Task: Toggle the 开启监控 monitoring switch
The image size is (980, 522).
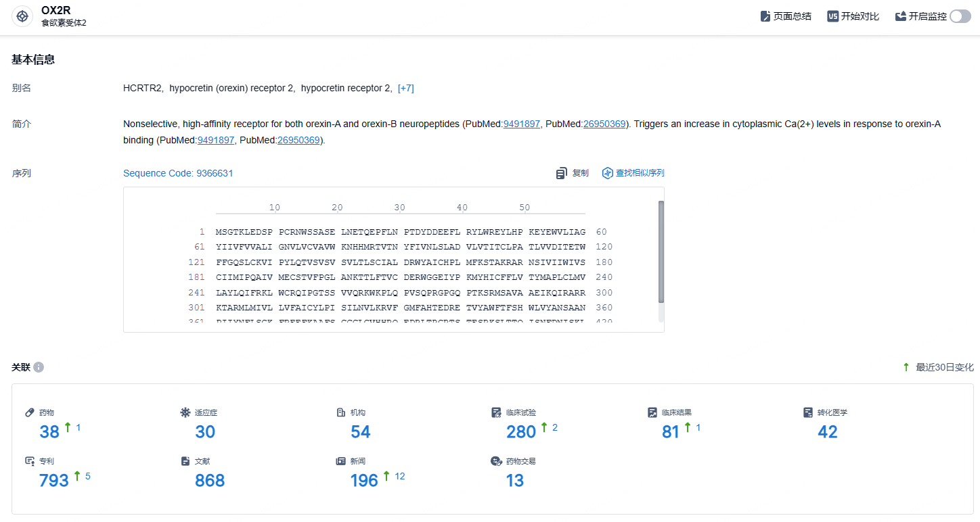Action: point(960,16)
